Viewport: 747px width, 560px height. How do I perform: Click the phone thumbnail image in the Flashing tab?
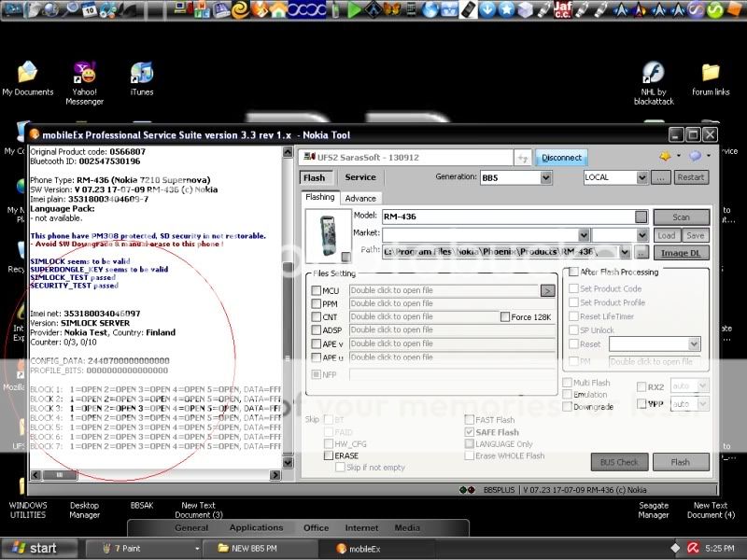click(x=329, y=236)
